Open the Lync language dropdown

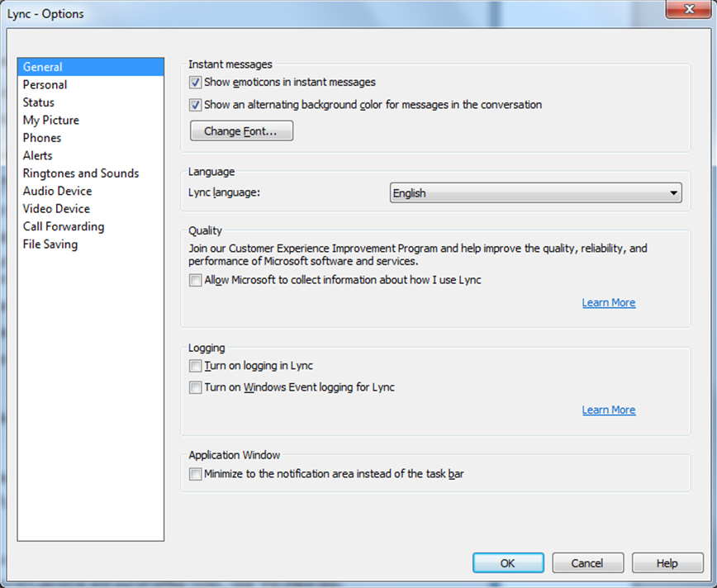(535, 193)
